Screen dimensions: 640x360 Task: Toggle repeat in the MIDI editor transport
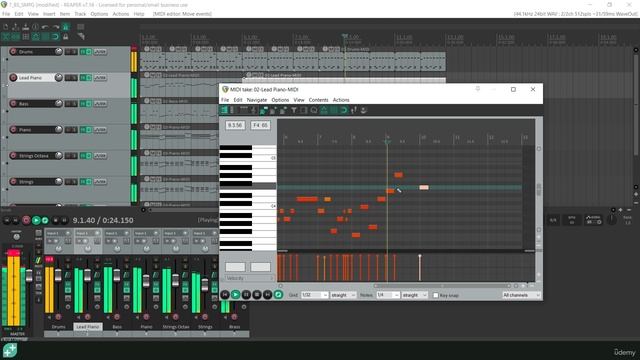coord(278,295)
